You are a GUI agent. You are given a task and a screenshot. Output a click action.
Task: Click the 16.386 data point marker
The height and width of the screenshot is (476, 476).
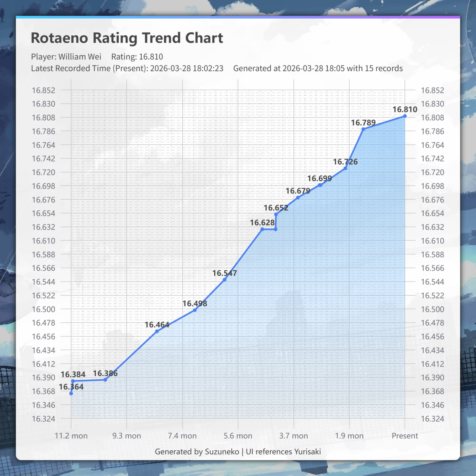pos(105,380)
